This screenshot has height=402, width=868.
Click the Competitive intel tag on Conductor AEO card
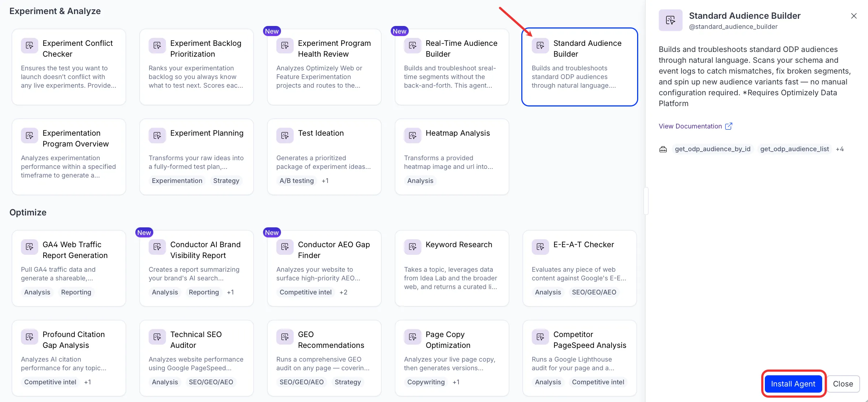pyautogui.click(x=306, y=292)
